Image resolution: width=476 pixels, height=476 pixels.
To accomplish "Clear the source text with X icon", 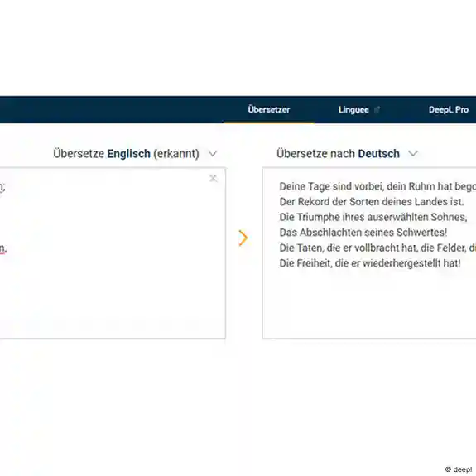I will point(213,179).
